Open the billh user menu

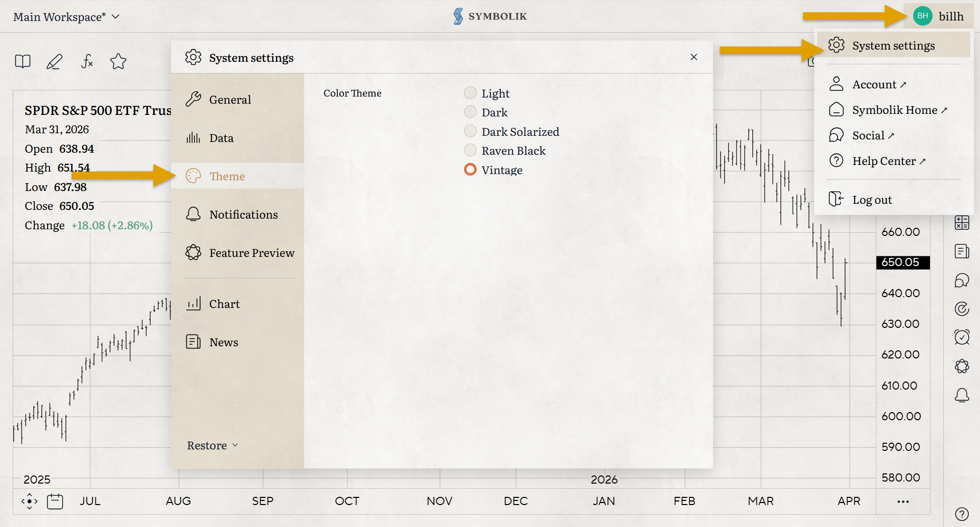(938, 16)
